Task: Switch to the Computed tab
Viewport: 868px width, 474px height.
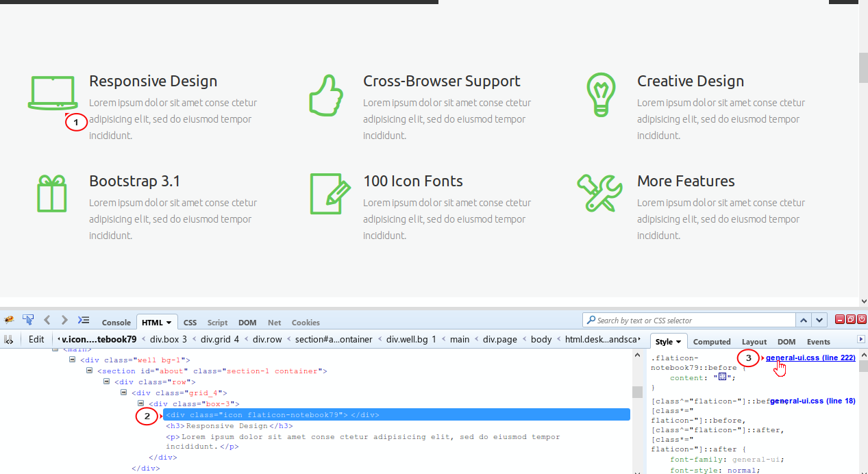Action: click(712, 342)
